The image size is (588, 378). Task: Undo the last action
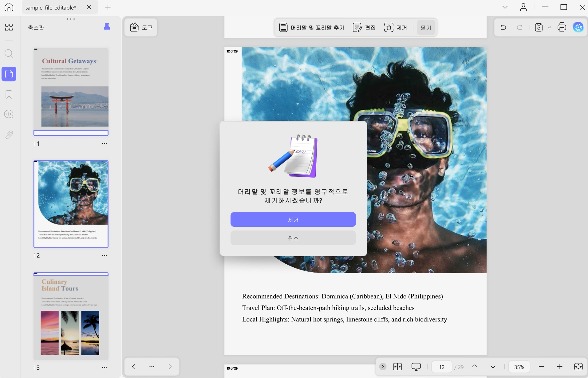point(503,27)
